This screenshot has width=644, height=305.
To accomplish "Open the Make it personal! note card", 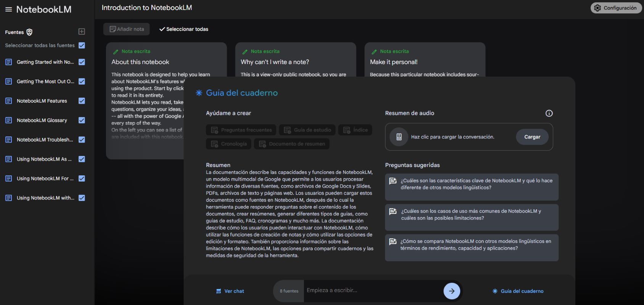I will 425,60.
